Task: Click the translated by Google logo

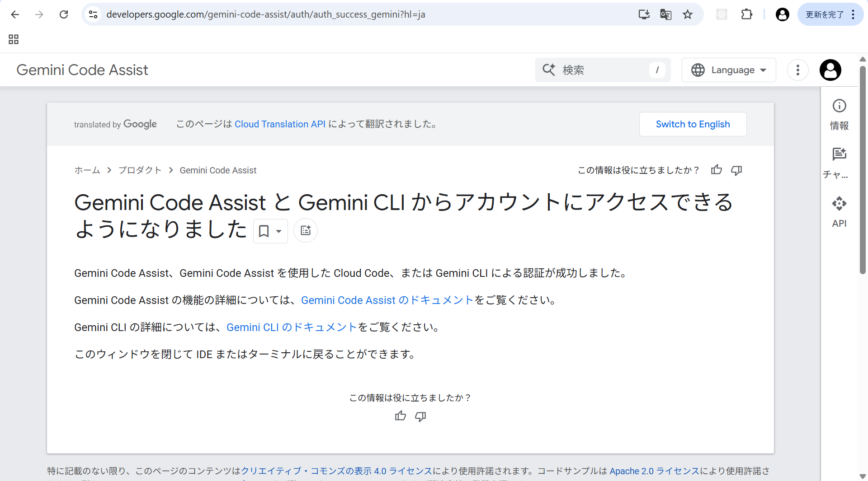Action: (x=115, y=124)
